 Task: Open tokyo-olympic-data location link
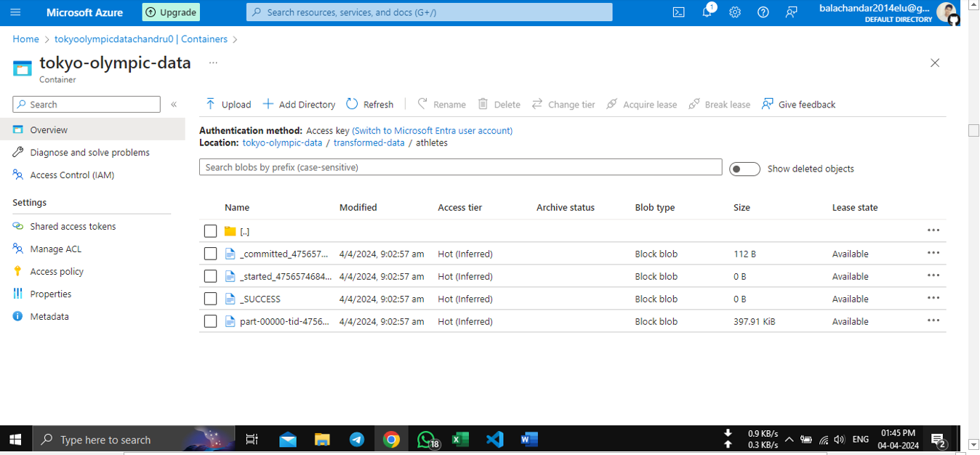282,143
